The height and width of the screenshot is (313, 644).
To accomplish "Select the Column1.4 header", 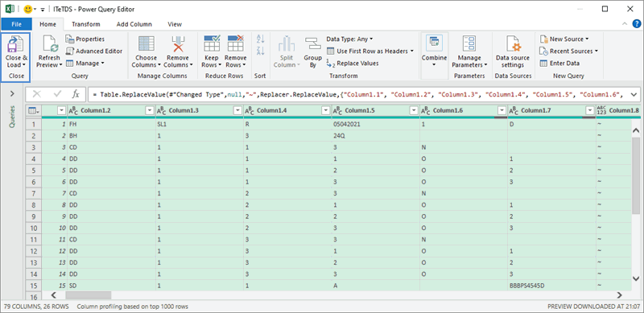I will pos(287,110).
